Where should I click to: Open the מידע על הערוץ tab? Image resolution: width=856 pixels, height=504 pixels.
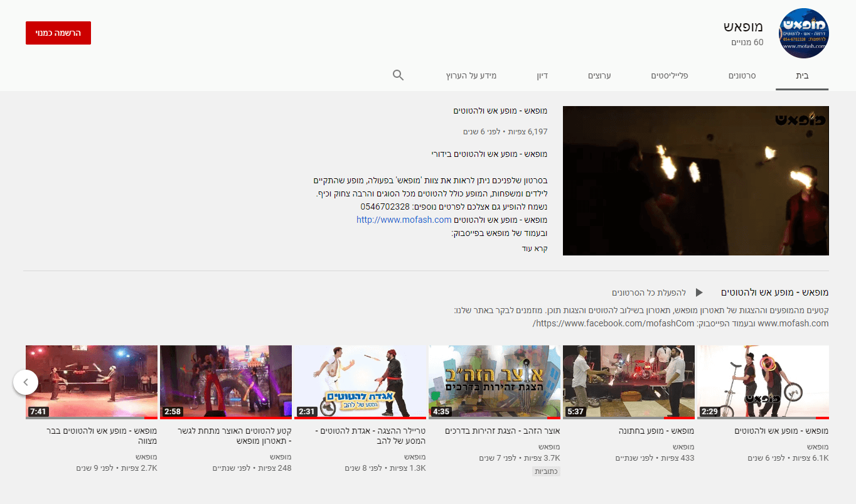tap(471, 75)
